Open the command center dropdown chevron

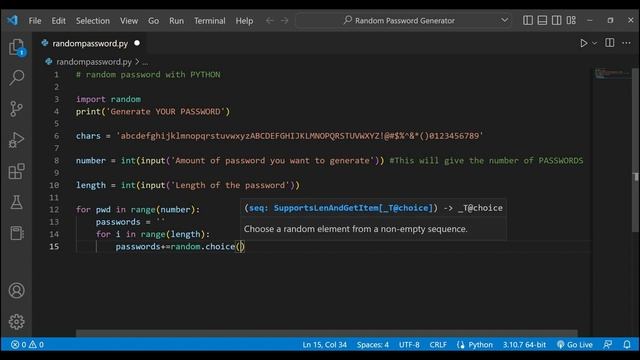point(504,20)
